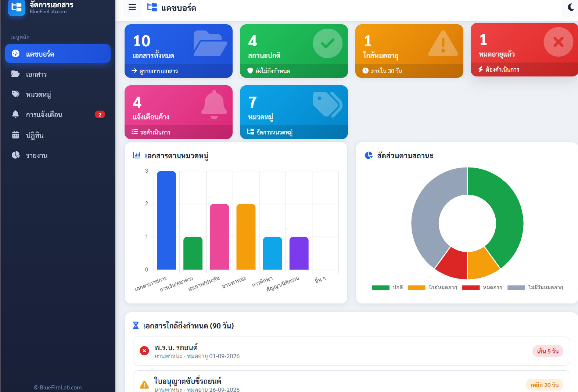Open แดชบอร์ด in the sidebar
This screenshot has width=578, height=392.
point(58,54)
